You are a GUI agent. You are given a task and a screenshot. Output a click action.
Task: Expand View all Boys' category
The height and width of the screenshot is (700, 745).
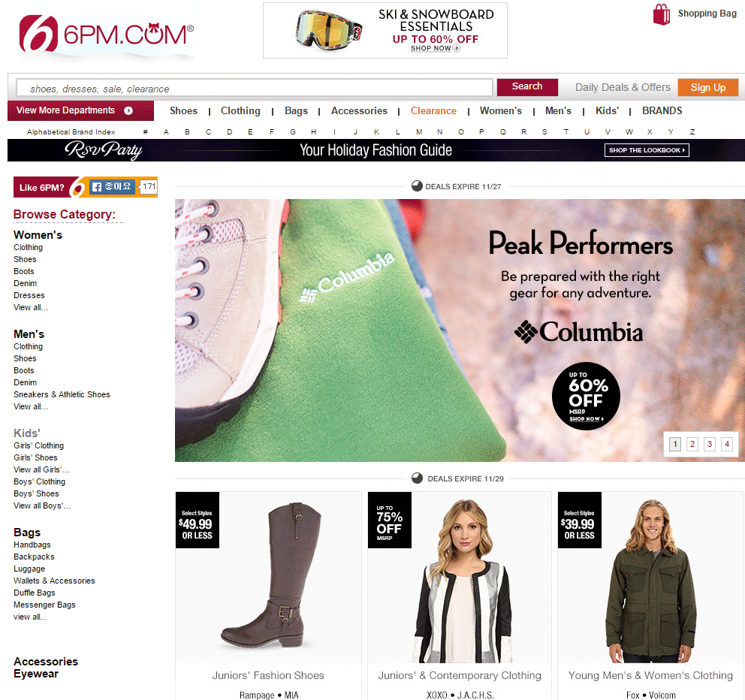click(x=42, y=505)
